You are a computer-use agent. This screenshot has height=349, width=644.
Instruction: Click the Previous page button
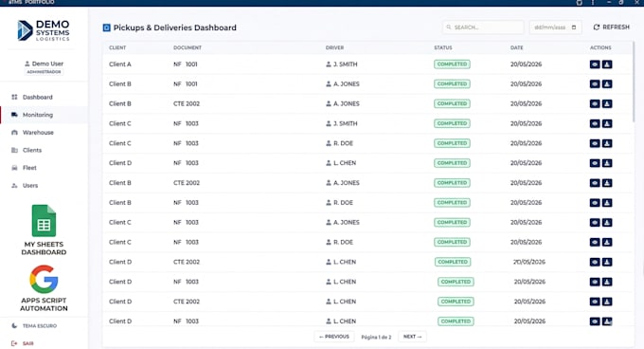334,337
